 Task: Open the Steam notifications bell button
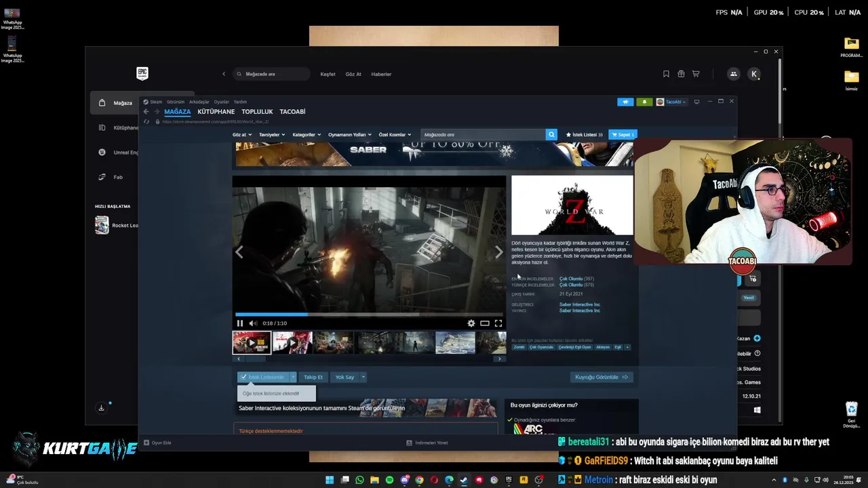644,102
